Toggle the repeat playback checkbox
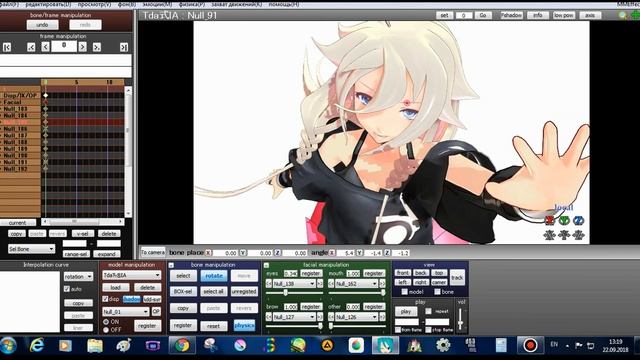This screenshot has width=640, height=360. point(428,311)
